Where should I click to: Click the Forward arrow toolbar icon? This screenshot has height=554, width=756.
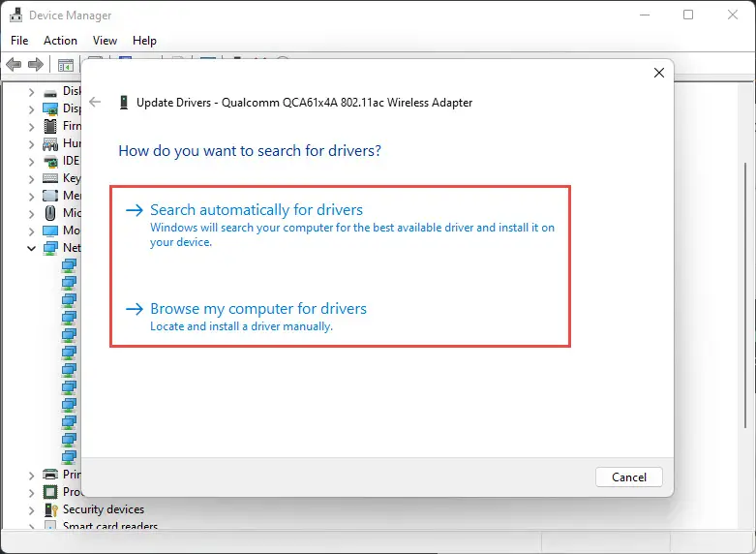(x=36, y=64)
